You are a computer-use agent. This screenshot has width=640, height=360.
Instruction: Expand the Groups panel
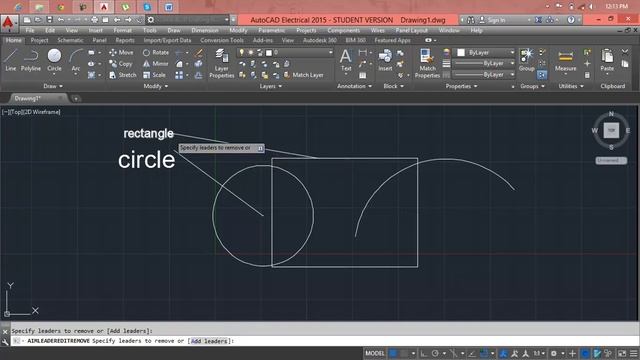tap(532, 86)
